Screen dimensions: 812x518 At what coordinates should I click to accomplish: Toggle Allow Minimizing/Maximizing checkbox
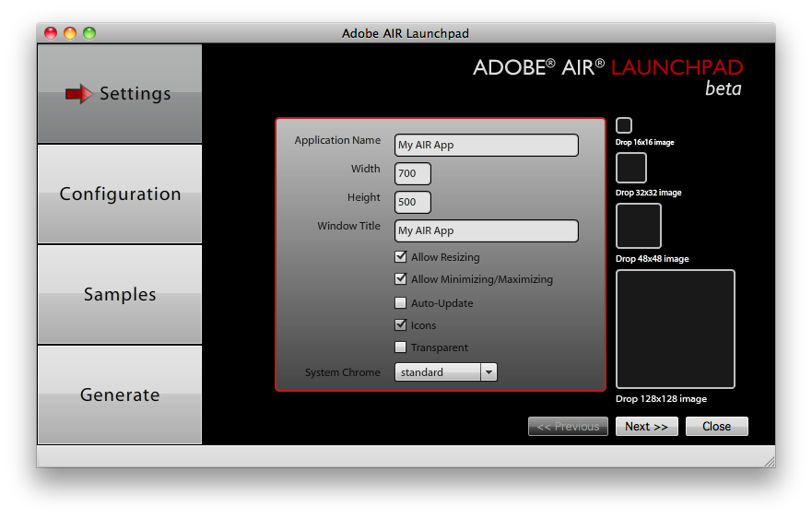[400, 278]
